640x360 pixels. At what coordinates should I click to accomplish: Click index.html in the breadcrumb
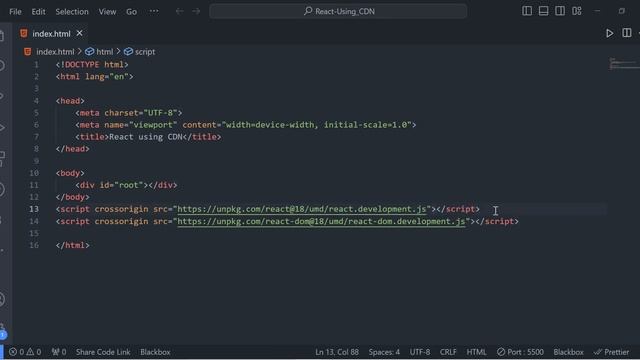[55, 52]
